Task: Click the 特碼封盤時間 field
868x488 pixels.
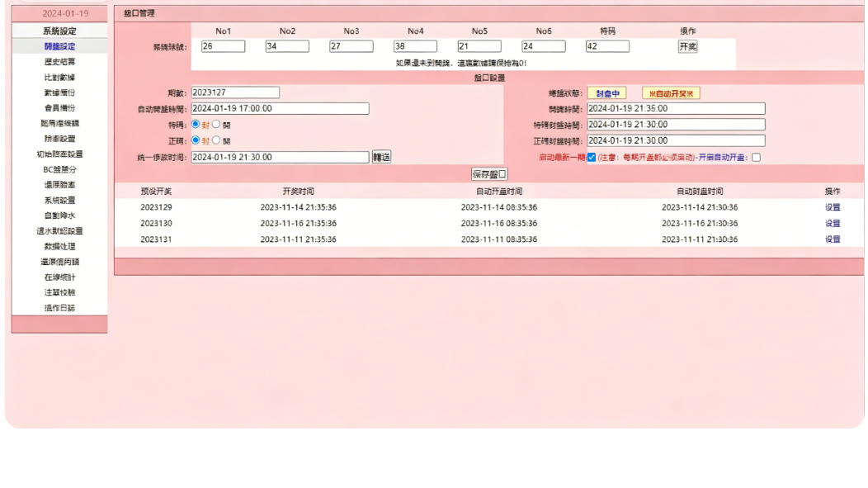Action: coord(677,125)
